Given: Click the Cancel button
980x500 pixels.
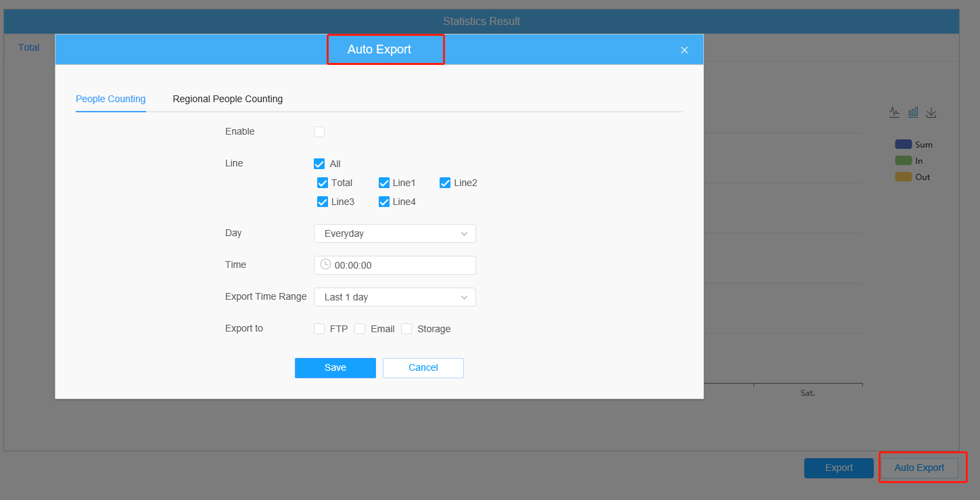Looking at the screenshot, I should pyautogui.click(x=423, y=368).
